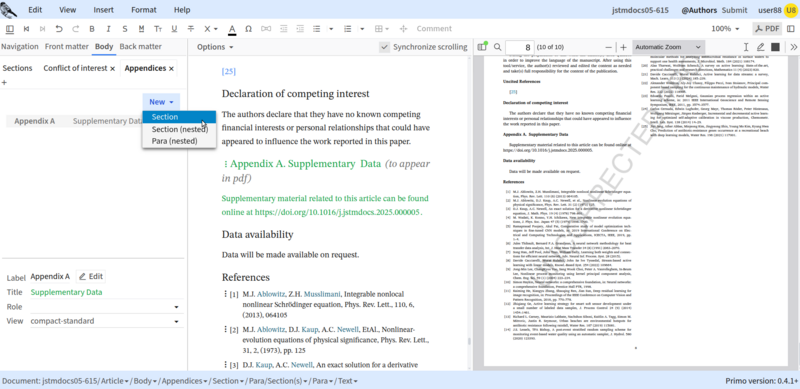Click the undo arrow
Image resolution: width=800 pixels, height=389 pixels.
tap(59, 29)
